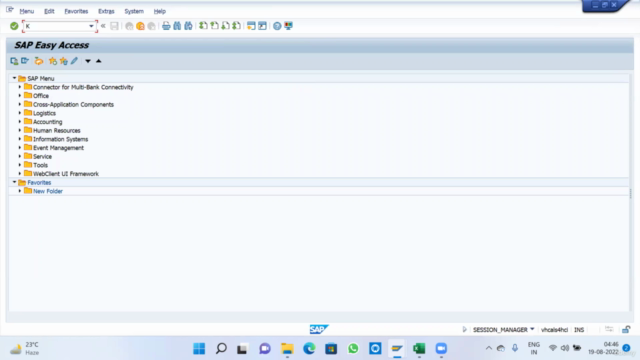Select the New Folder favorites entry
Image resolution: width=640 pixels, height=360 pixels.
tap(48, 191)
